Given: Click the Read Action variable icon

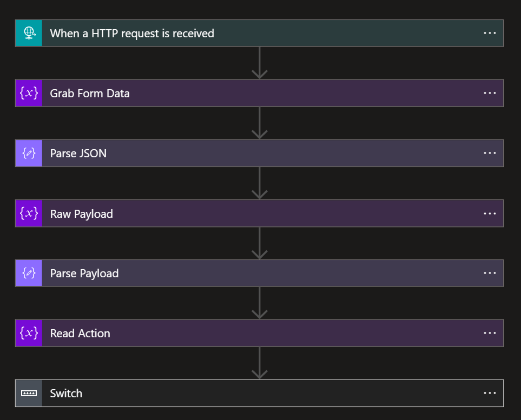Looking at the screenshot, I should (x=29, y=334).
